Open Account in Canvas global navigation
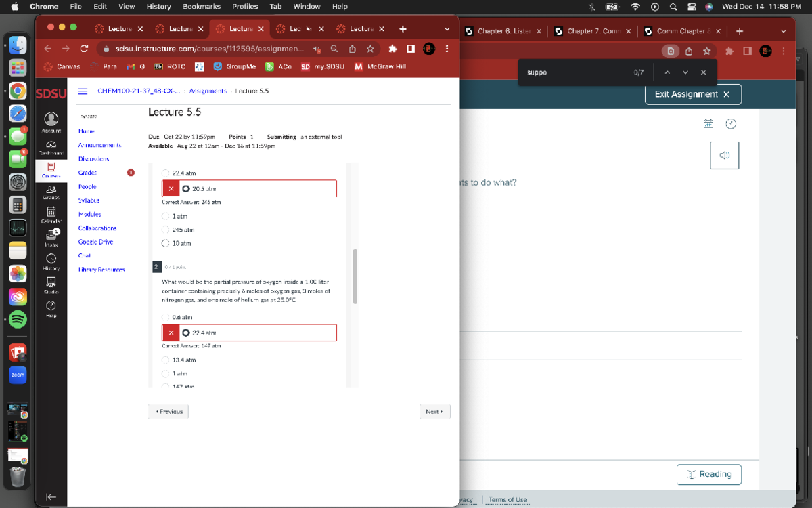 [51, 122]
